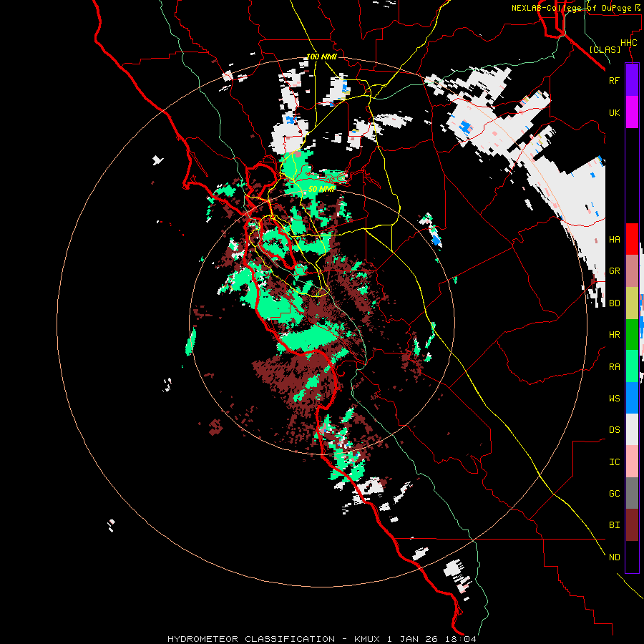Click the 'HHC' product code text

[628, 42]
